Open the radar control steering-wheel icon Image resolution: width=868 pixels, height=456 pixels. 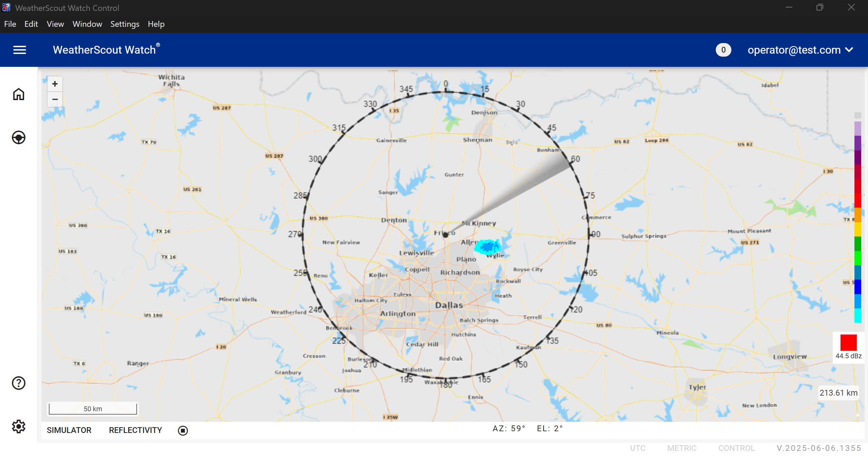click(x=19, y=137)
